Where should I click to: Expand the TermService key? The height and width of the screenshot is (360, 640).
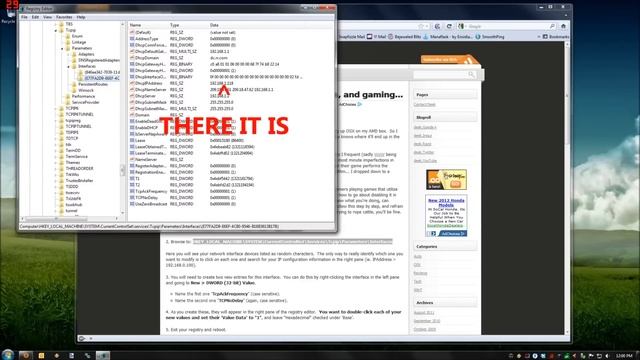(56, 156)
